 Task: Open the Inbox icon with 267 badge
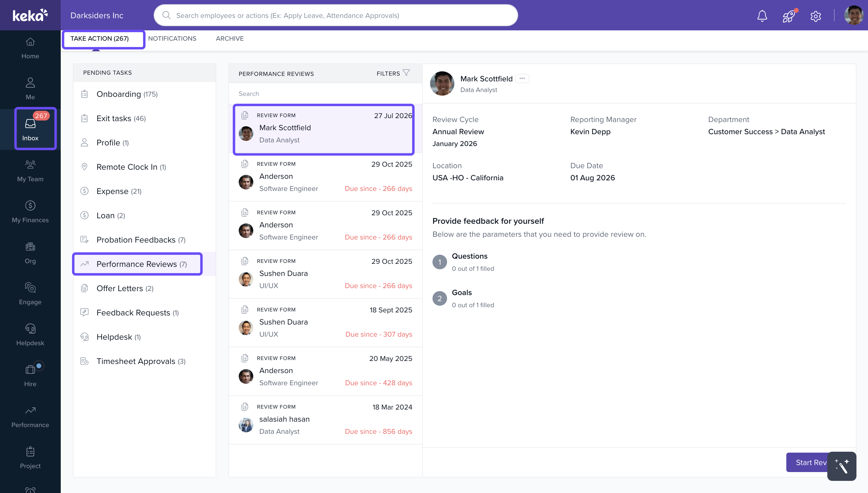(30, 124)
